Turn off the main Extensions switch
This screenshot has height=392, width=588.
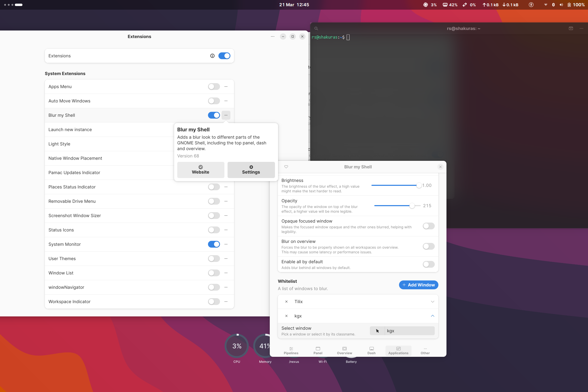coord(224,56)
